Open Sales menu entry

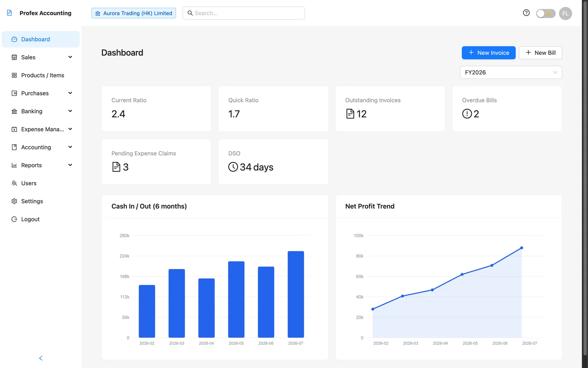41,57
